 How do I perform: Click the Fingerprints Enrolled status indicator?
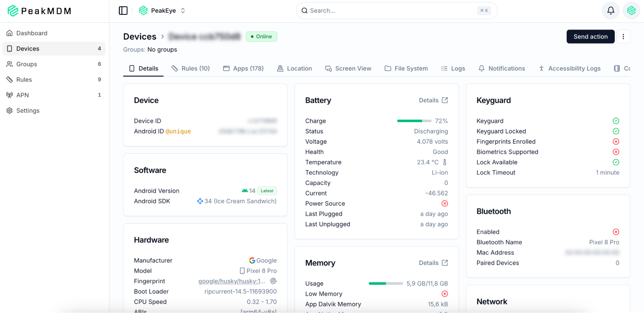click(x=616, y=142)
